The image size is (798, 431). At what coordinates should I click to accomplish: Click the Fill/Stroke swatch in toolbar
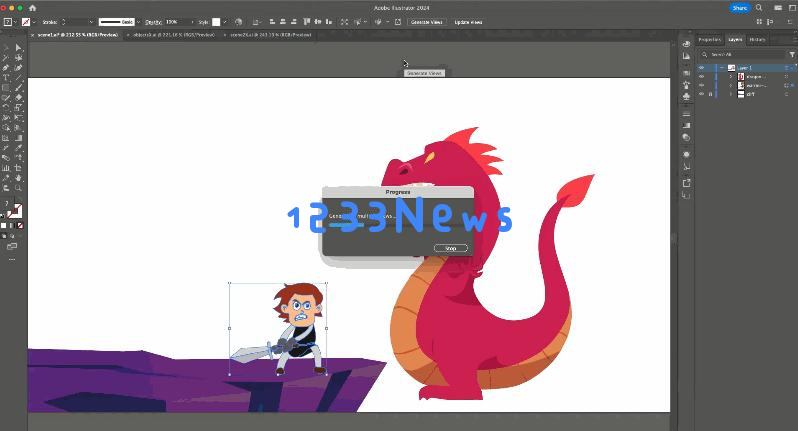(x=15, y=210)
